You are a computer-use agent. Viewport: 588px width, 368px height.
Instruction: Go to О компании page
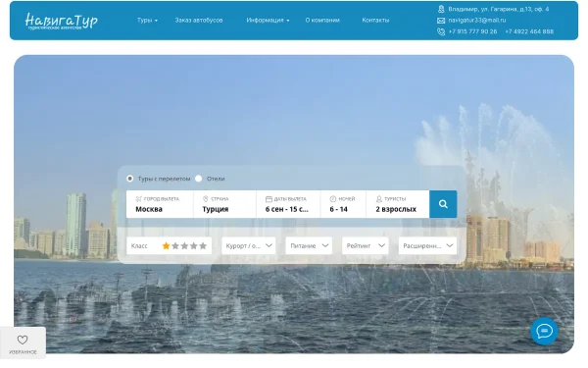coord(322,21)
